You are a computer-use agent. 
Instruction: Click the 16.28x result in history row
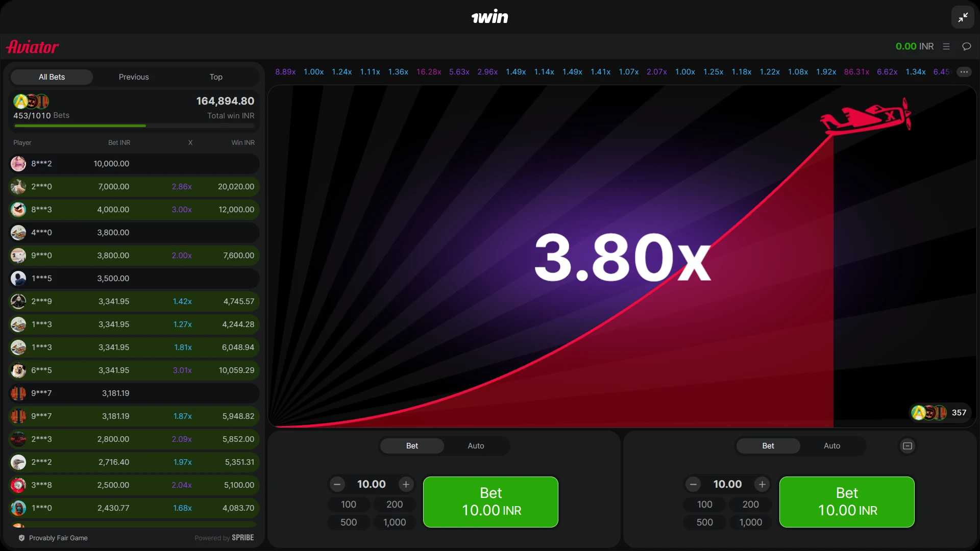click(x=429, y=71)
